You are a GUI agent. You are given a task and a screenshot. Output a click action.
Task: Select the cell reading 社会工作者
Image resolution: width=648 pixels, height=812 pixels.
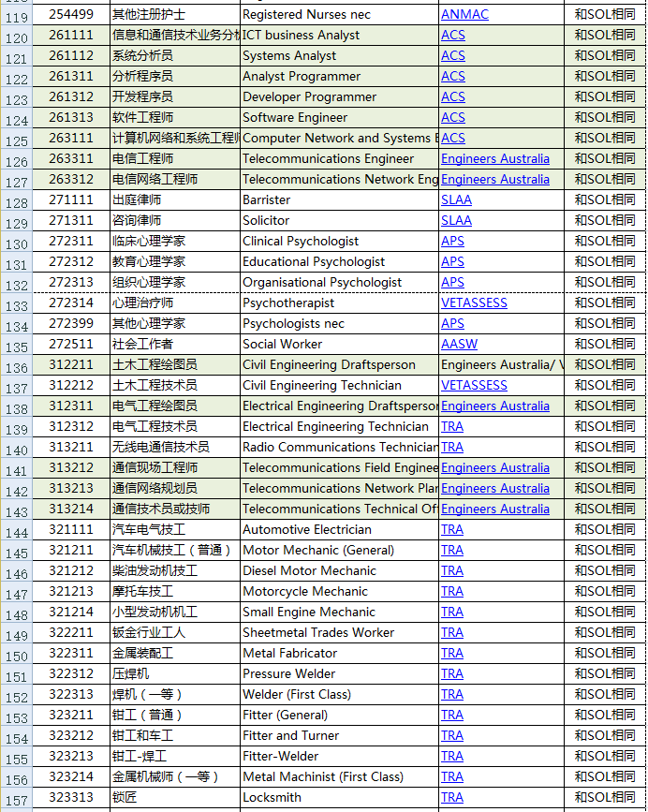175,345
